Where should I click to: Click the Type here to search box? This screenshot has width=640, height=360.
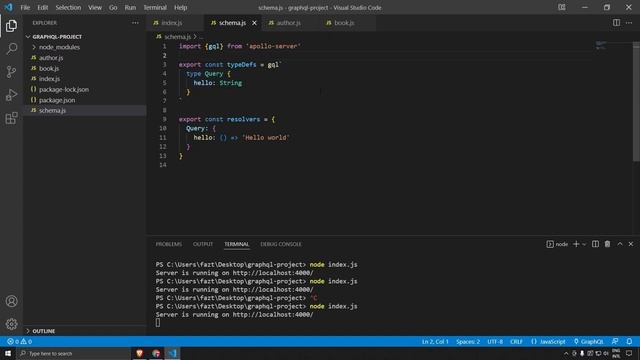click(x=73, y=353)
